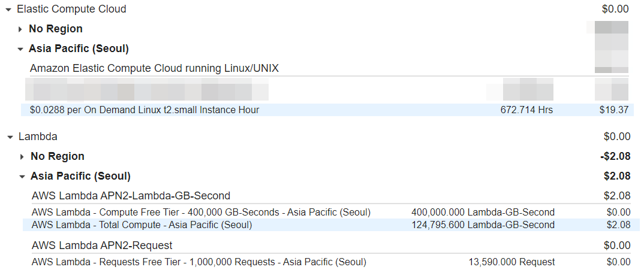Click 'AWS Lambda APN2-Request' subheading
Image resolution: width=644 pixels, height=279 pixels.
(x=102, y=245)
